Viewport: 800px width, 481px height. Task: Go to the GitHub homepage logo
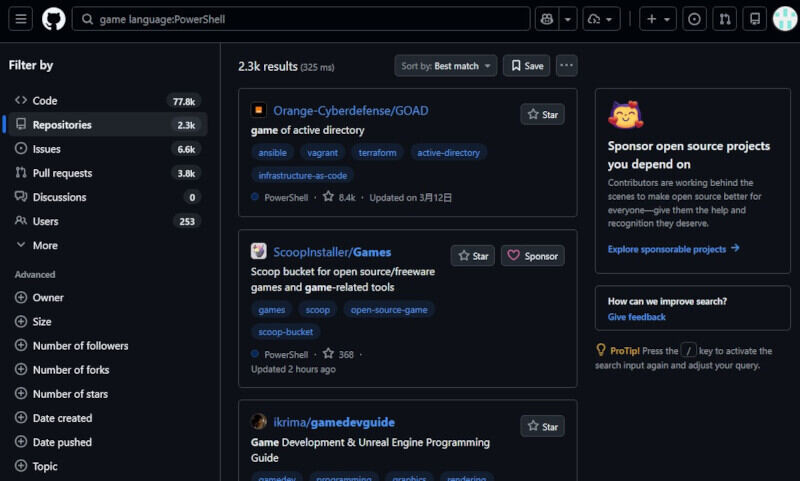coord(54,19)
